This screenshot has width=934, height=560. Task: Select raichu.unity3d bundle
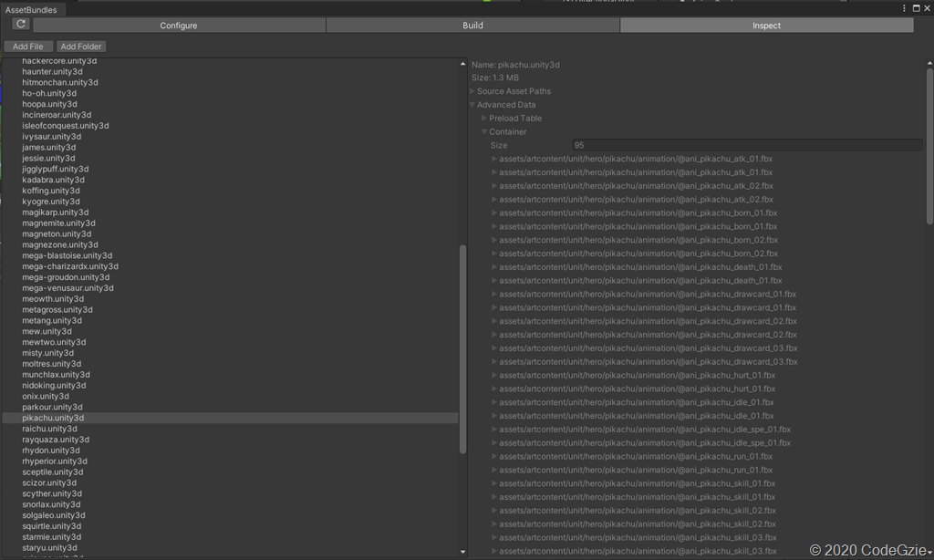pyautogui.click(x=49, y=429)
